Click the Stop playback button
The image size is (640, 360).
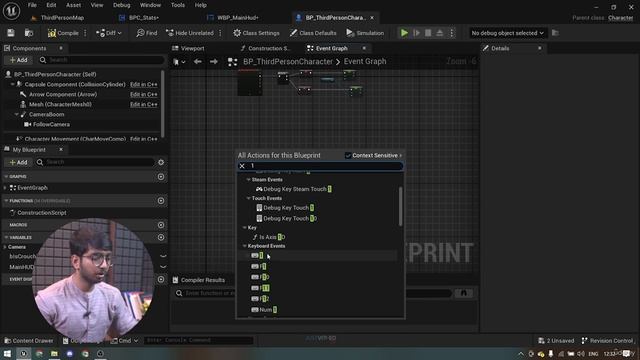pos(428,33)
